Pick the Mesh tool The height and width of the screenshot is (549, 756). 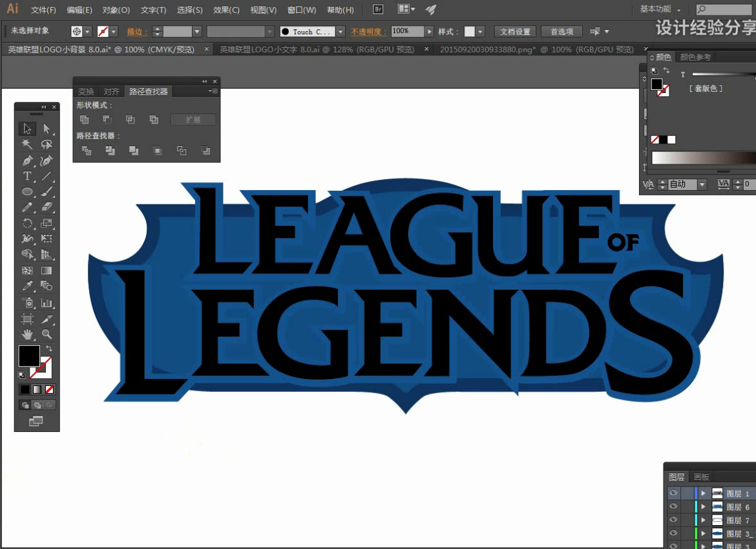tap(27, 271)
